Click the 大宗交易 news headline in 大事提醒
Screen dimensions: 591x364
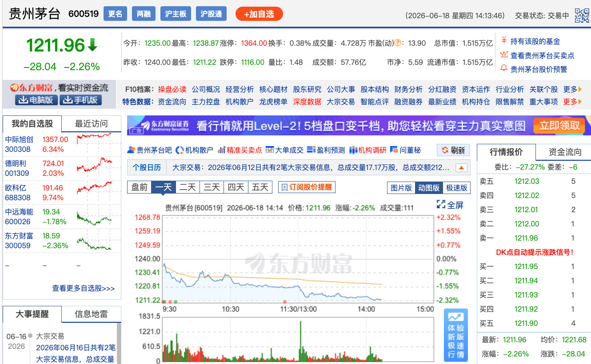tap(76, 353)
